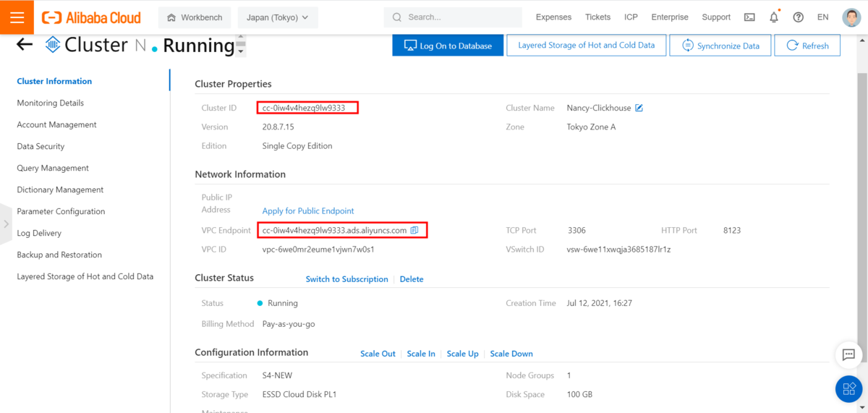Open Cloud Shell terminal icon
The image size is (868, 413).
pos(749,17)
